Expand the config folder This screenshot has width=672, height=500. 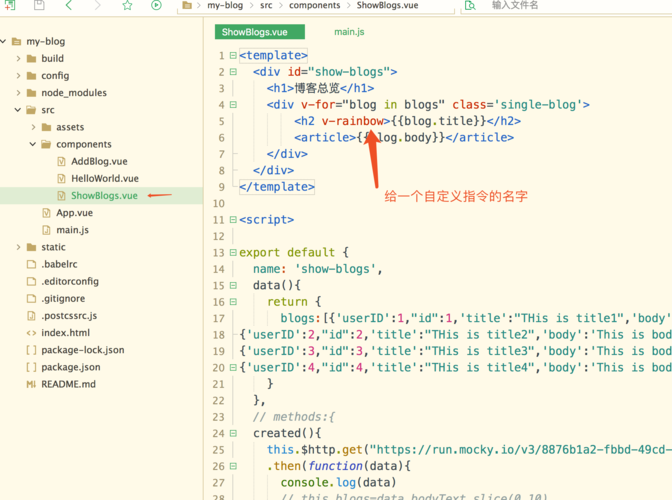pos(18,75)
